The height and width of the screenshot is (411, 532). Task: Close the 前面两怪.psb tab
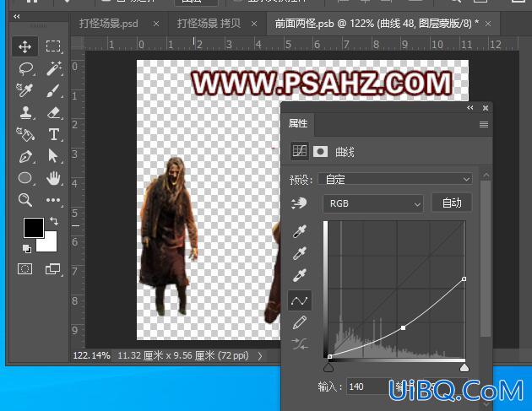488,24
